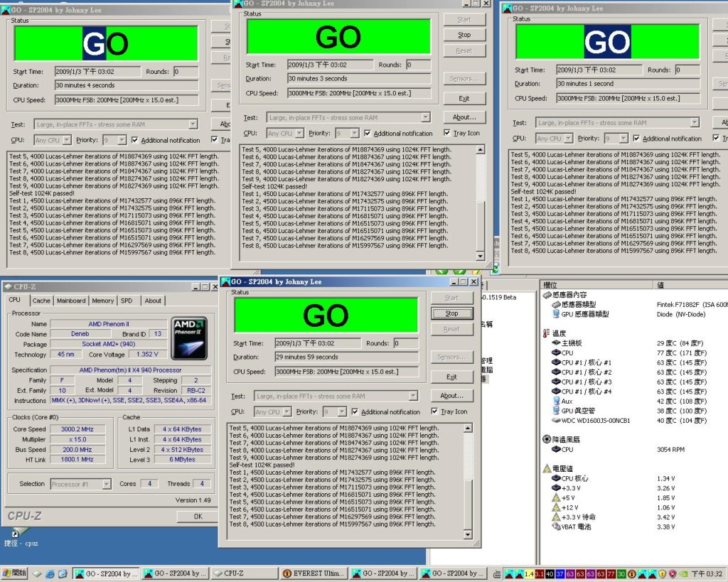The image size is (728, 582).
Task: Select the 電壓值 voltage icon in EVEREST
Action: pos(547,468)
